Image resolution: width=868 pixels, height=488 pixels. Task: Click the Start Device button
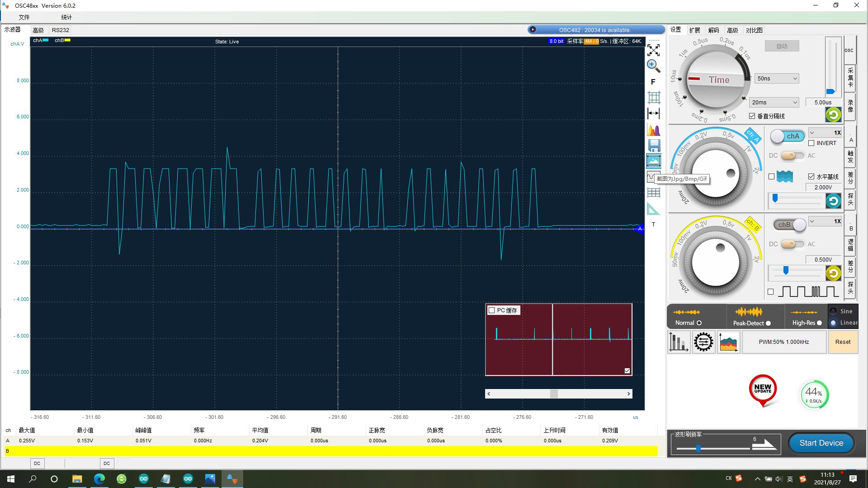[x=820, y=443]
